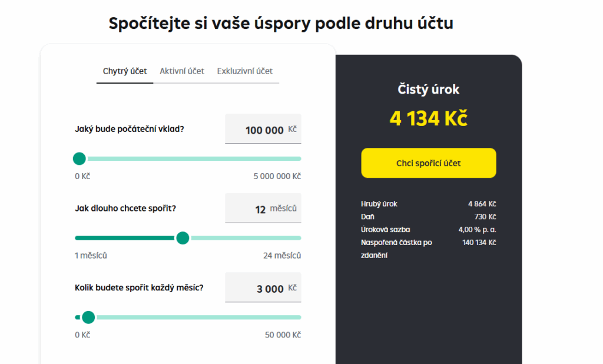Screen dimensions: 603x364
Task: Select the Exkluzivní účet tab
Action: pos(244,71)
